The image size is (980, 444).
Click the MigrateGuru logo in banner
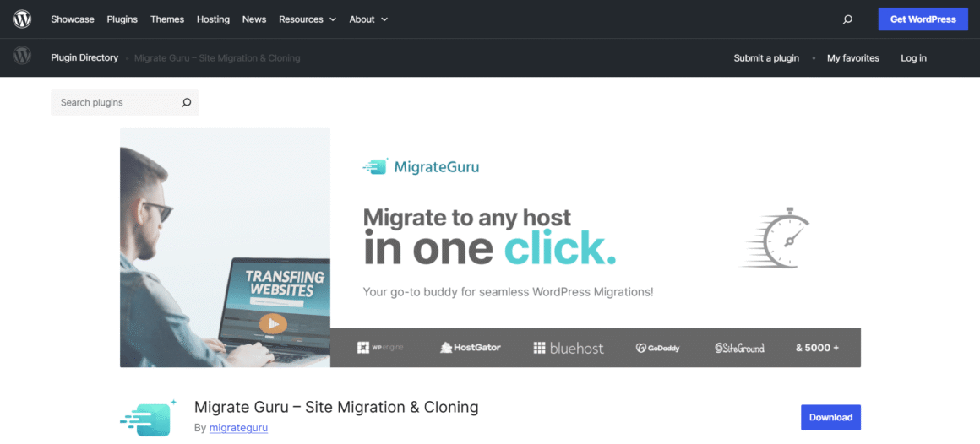[x=421, y=166]
